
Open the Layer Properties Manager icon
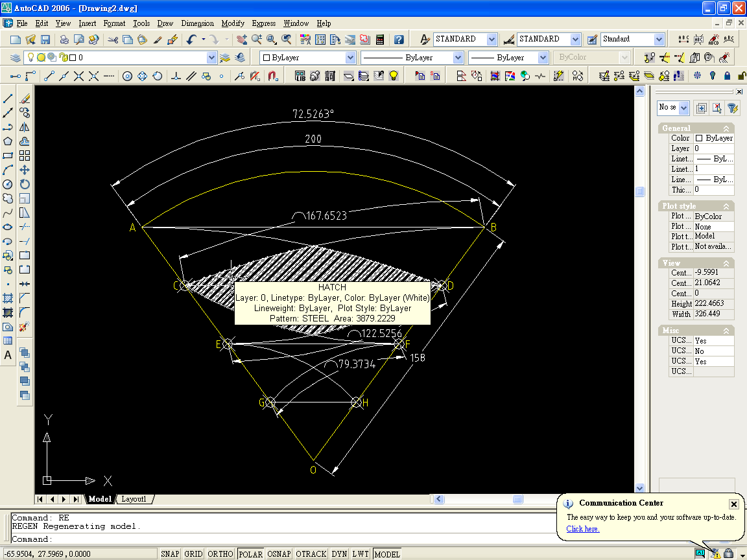(16, 58)
